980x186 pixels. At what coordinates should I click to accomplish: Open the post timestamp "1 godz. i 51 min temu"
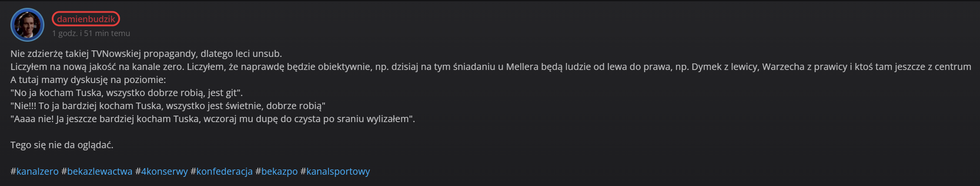(x=91, y=33)
